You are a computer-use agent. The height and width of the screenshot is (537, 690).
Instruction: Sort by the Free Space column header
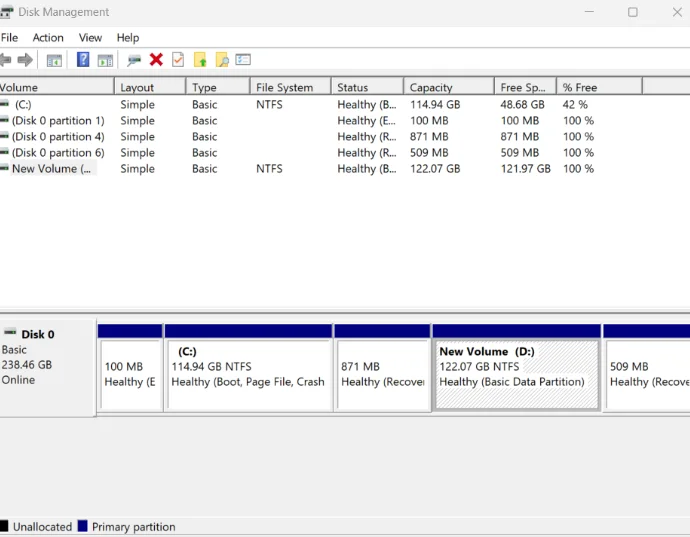525,87
